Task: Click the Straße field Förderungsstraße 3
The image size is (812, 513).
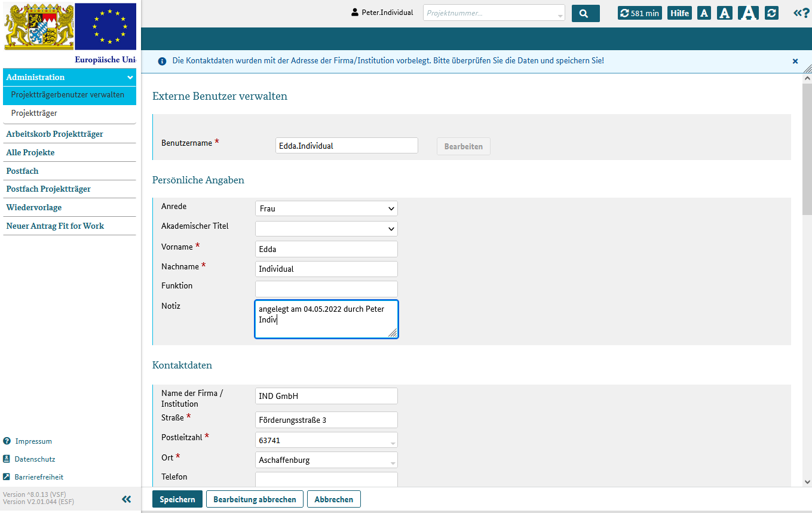Action: click(326, 420)
